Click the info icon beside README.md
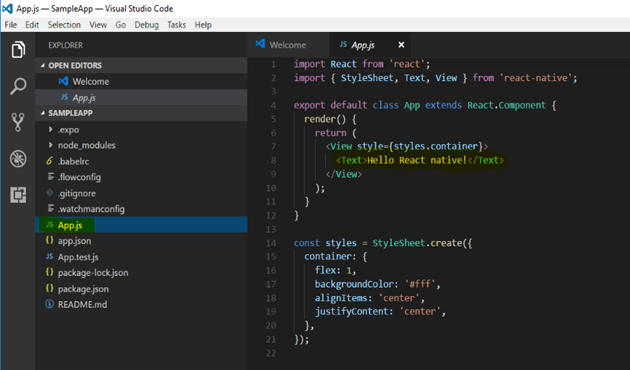 click(49, 304)
